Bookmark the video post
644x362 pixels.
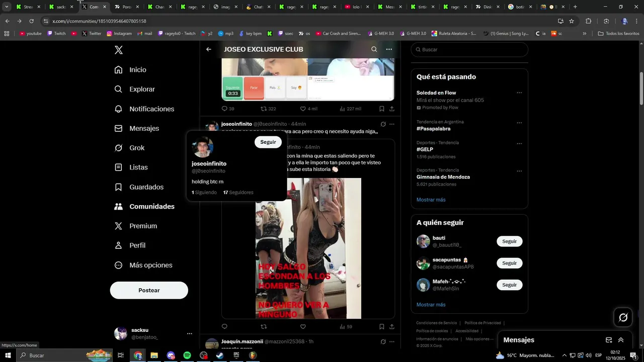[382, 109]
